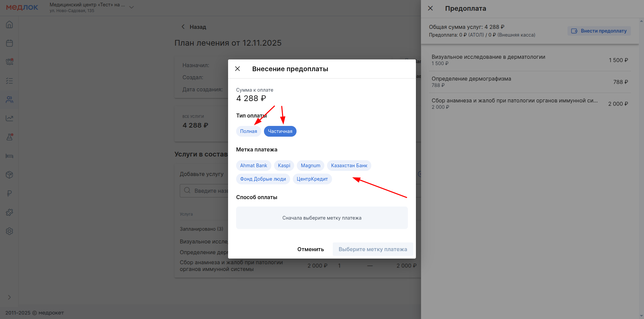Choose the Казахстан Банк payment tag
This screenshot has width=644, height=319.
tap(349, 166)
